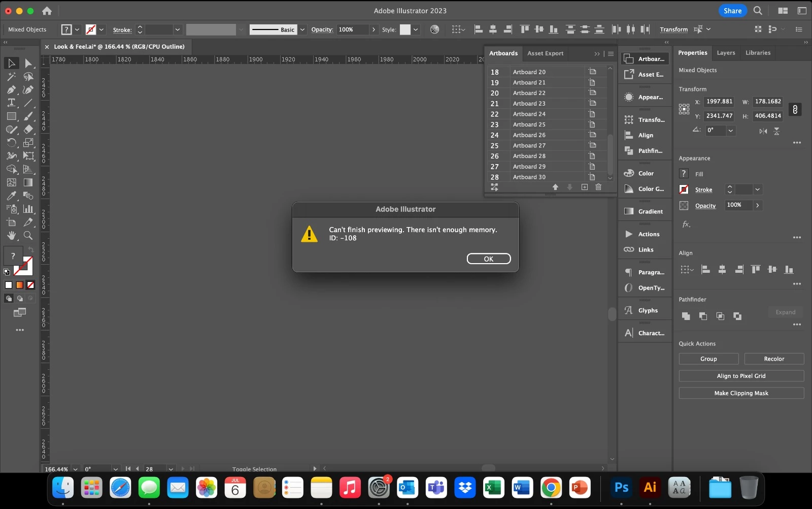The image size is (812, 509).
Task: Open the Artboards panel menu
Action: tap(611, 54)
